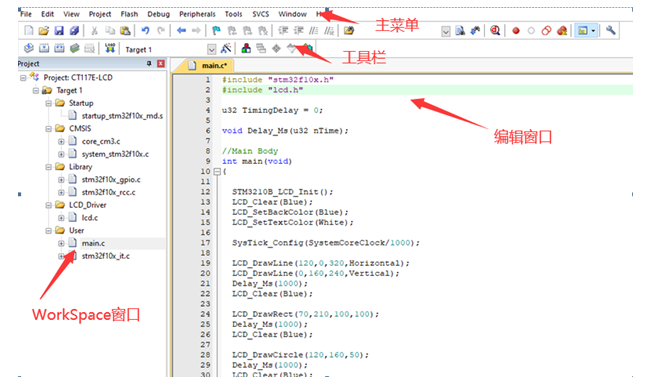
Task: Open the File menu
Action: (26, 14)
